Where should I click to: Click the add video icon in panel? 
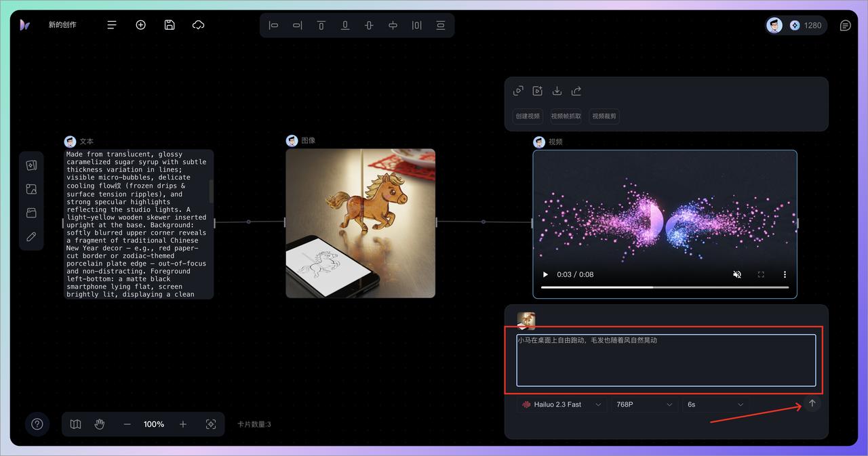click(x=538, y=91)
